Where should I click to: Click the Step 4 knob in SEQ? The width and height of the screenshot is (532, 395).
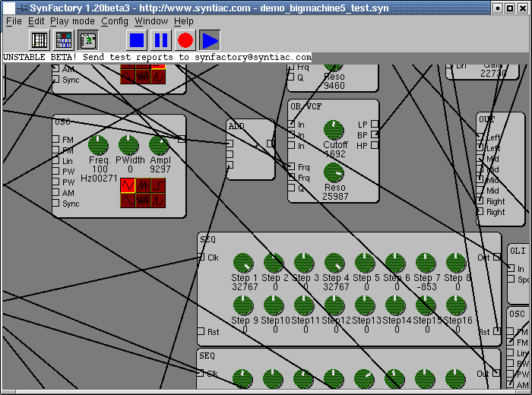coord(334,263)
